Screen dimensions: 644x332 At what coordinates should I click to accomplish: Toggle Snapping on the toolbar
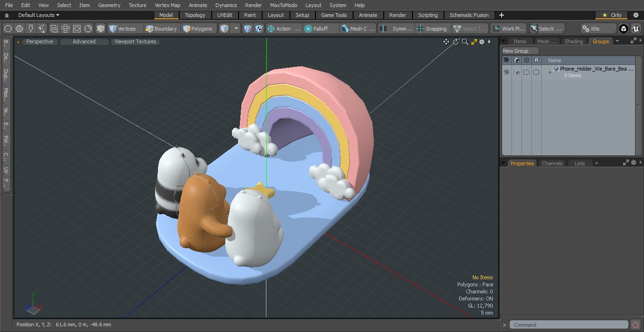click(x=432, y=29)
